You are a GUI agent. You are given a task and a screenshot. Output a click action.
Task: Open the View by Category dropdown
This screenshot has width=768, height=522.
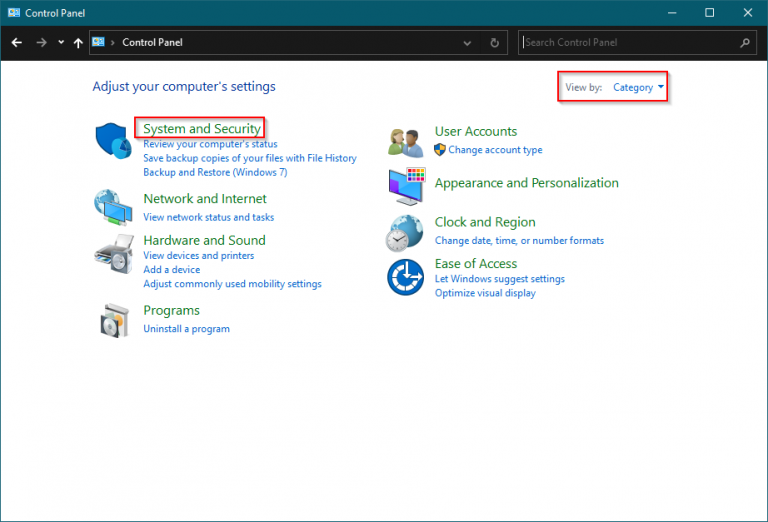(638, 87)
